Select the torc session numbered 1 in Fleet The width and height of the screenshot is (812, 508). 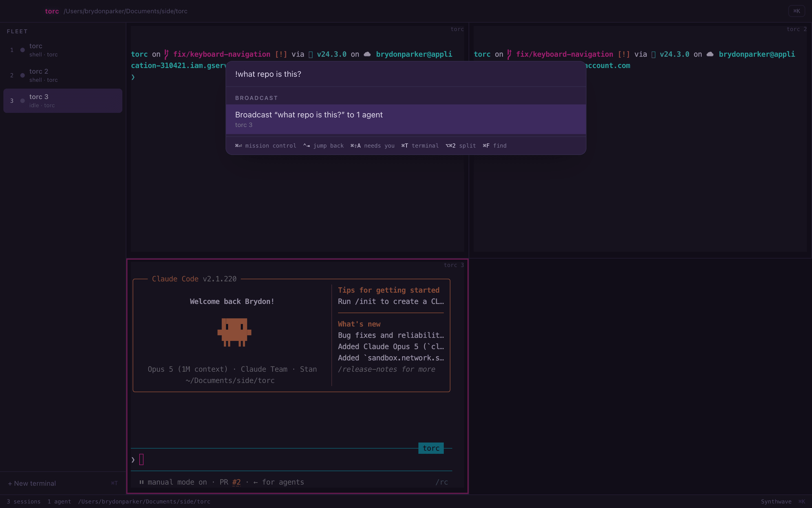point(63,50)
